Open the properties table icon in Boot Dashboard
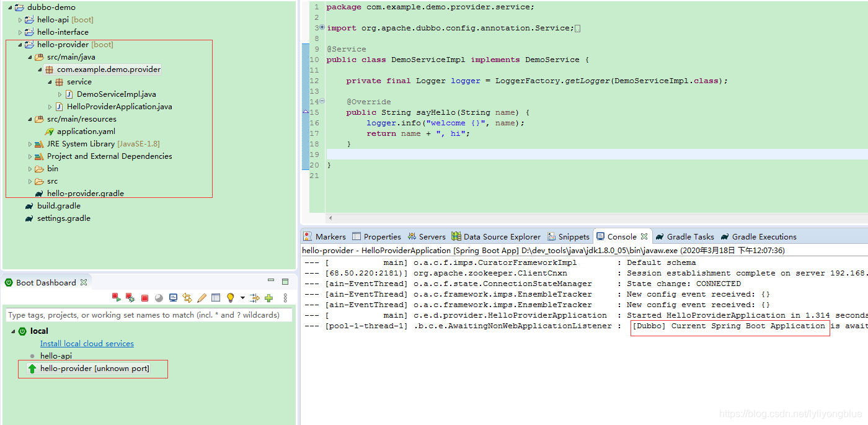The height and width of the screenshot is (425, 868). coord(216,297)
